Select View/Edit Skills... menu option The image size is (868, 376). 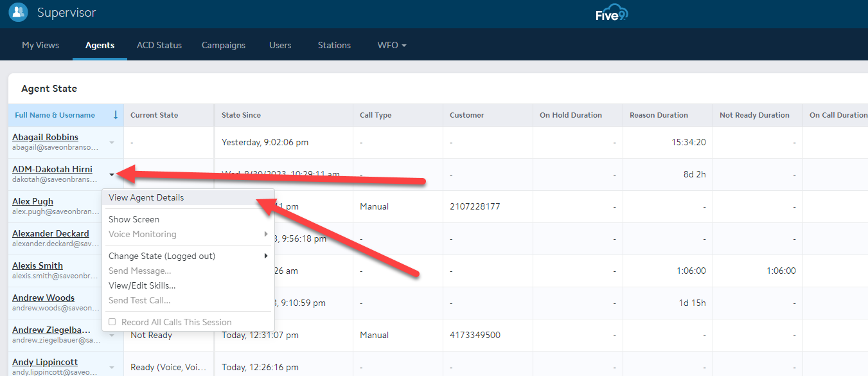click(x=142, y=285)
